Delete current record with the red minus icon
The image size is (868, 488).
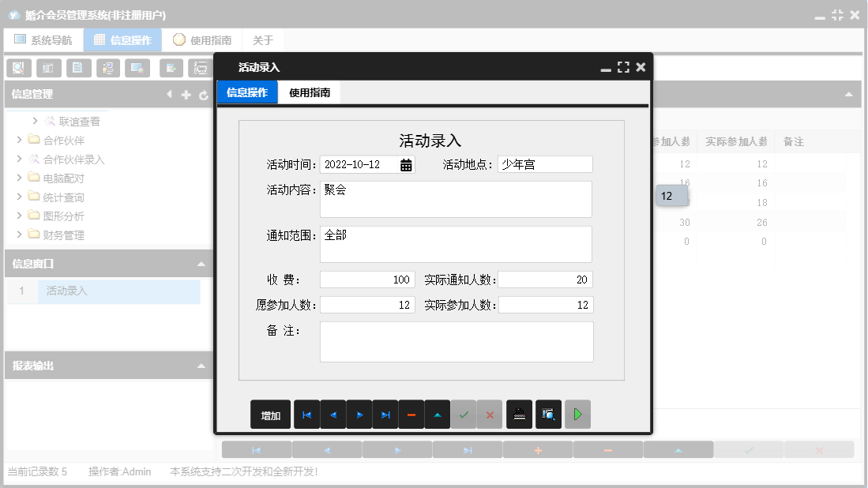point(411,414)
